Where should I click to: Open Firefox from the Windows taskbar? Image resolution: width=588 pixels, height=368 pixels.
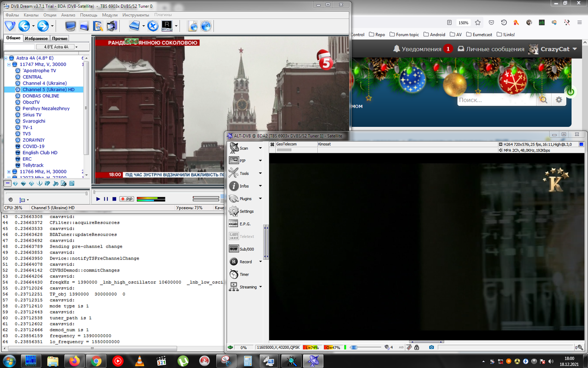(74, 361)
